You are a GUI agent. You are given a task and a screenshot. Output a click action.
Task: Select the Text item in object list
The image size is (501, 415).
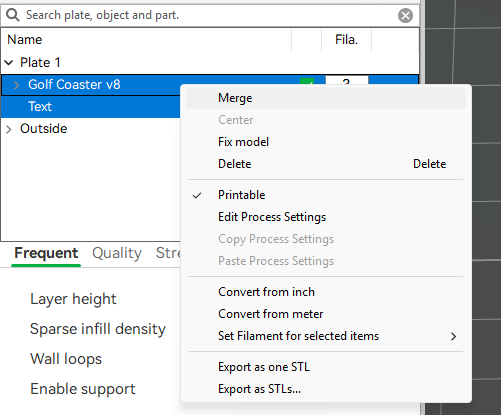coord(40,107)
